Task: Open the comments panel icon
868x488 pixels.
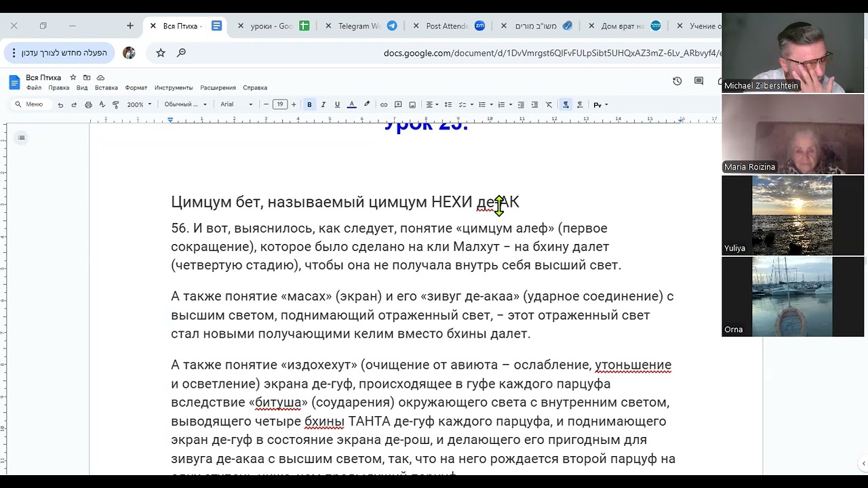Action: point(698,81)
